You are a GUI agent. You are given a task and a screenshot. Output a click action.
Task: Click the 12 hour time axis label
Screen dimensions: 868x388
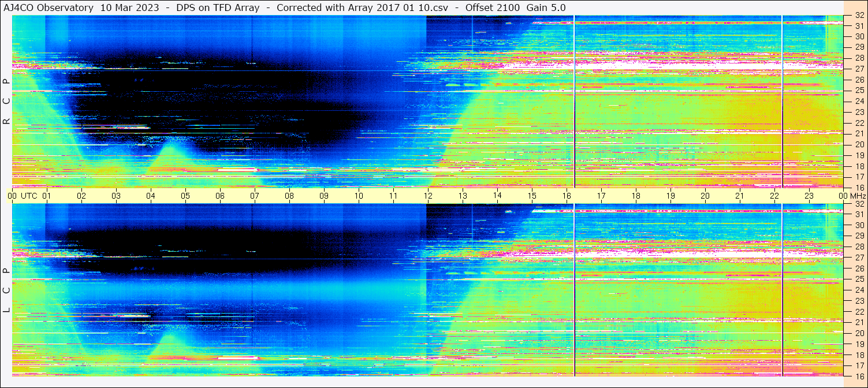(428, 196)
